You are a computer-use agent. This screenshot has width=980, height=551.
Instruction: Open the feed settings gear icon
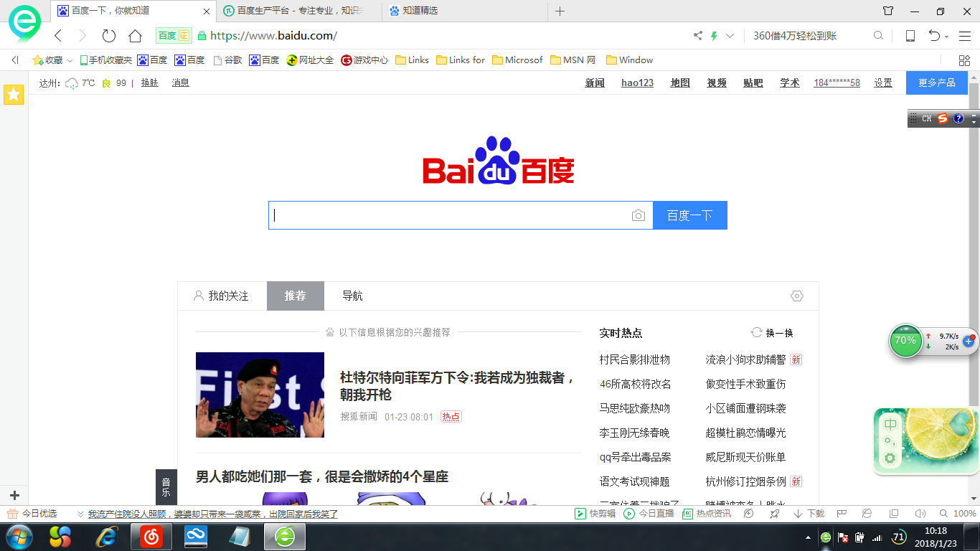(797, 296)
